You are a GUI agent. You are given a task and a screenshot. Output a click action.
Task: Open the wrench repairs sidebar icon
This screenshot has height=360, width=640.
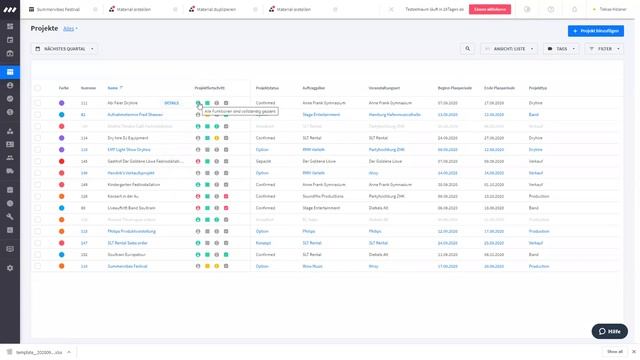tap(10, 217)
